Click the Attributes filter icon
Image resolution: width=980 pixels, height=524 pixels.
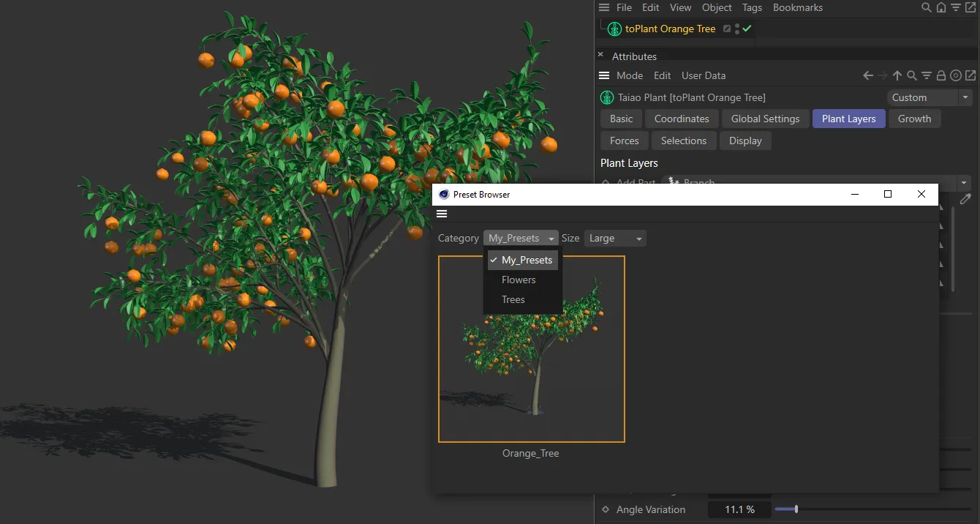click(927, 75)
